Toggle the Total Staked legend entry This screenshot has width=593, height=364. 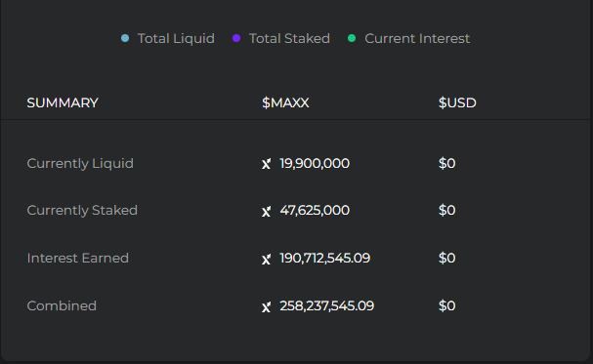point(281,38)
